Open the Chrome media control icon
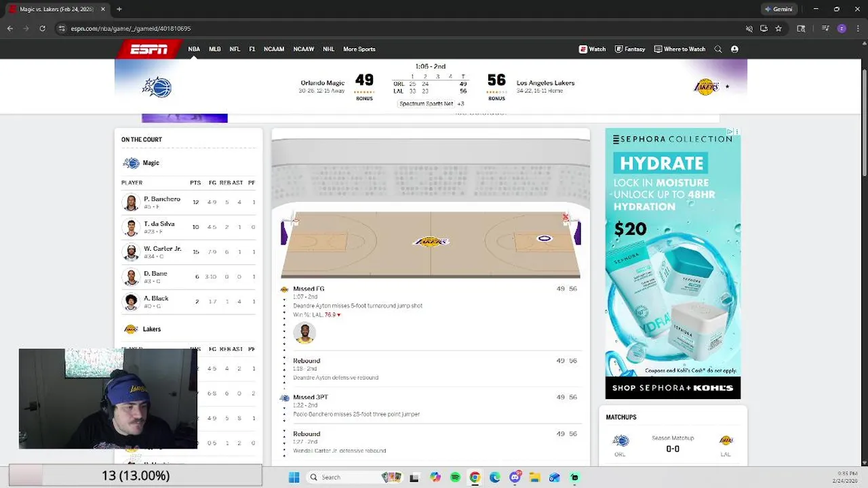The image size is (868, 488). 825,28
